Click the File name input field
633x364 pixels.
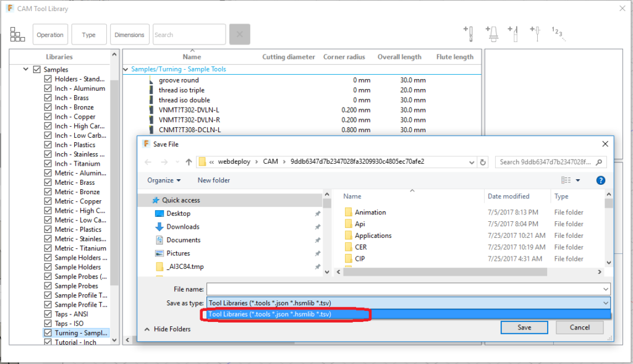pos(408,289)
